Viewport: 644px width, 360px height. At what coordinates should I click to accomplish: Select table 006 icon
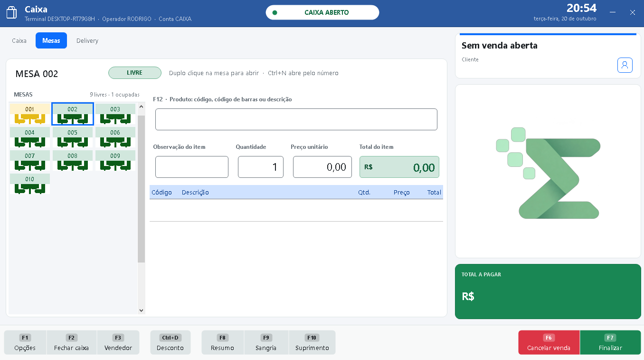[115, 137]
